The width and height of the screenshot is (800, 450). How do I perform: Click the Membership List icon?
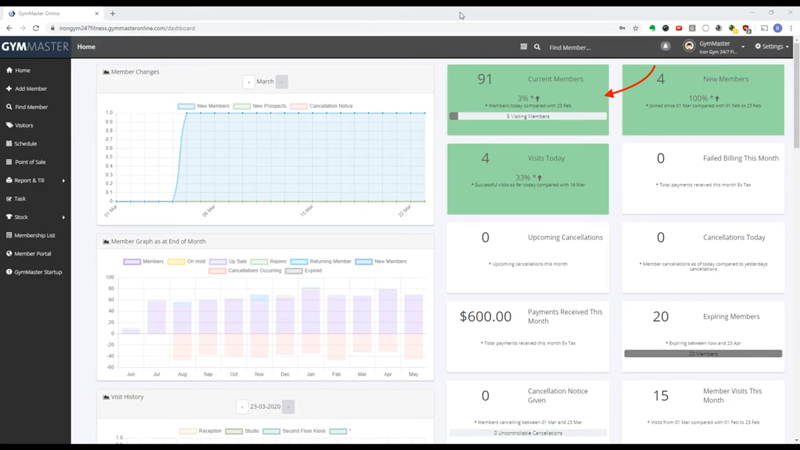click(9, 235)
